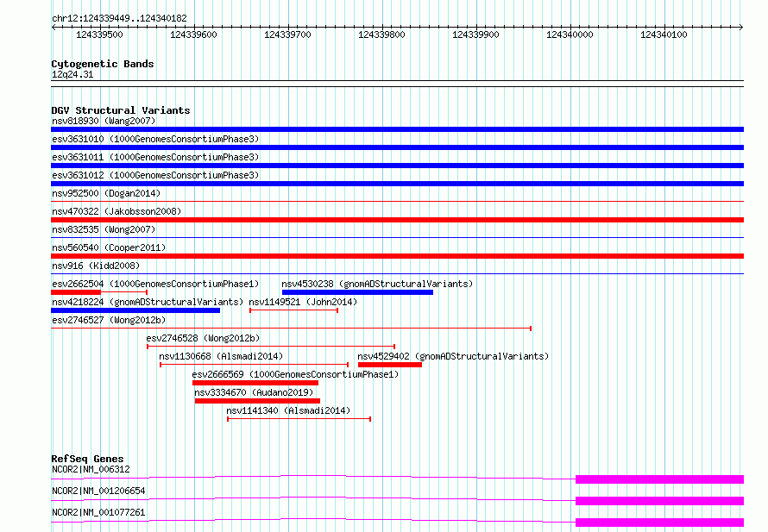Click ruler position 124340000

570,34
